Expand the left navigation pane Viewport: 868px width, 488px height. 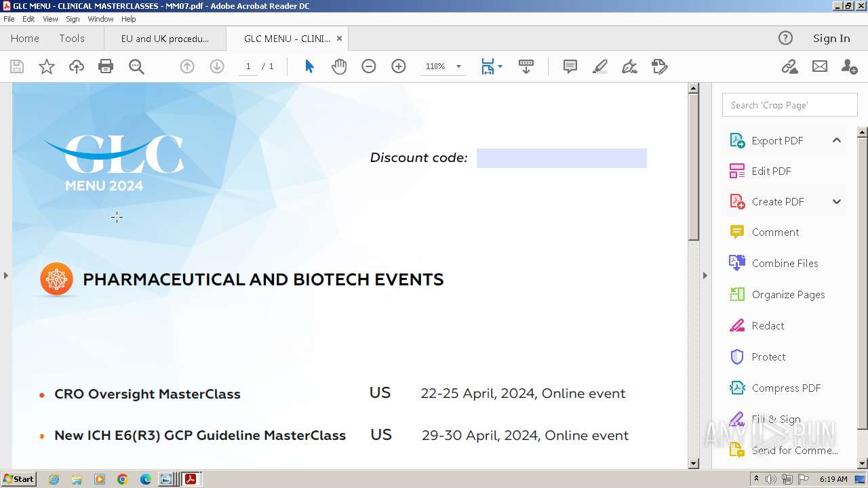5,275
